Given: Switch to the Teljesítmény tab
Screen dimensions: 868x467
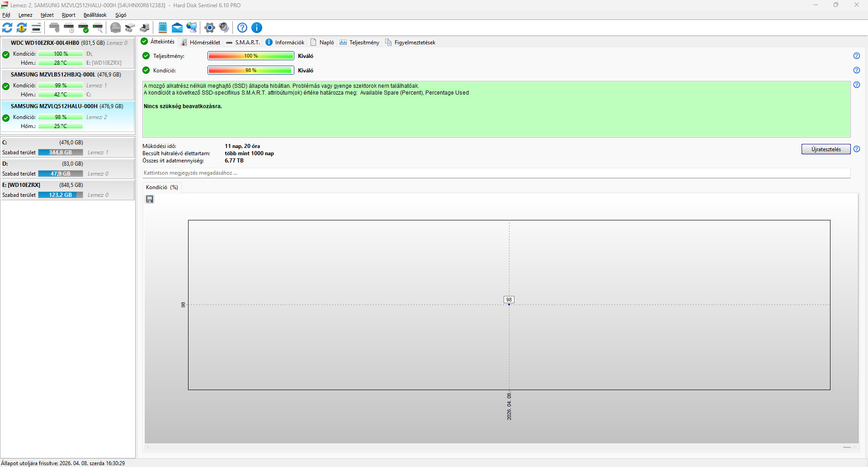Looking at the screenshot, I should 359,42.
